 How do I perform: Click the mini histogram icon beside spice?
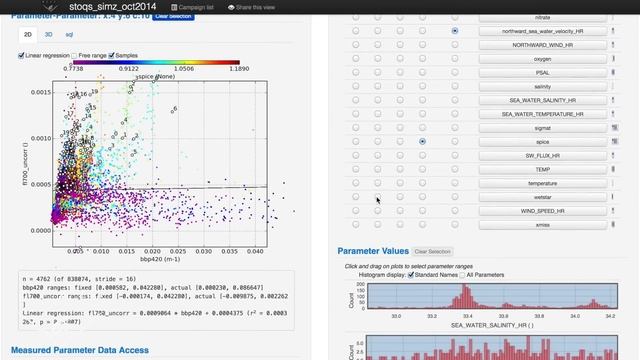pos(614,142)
